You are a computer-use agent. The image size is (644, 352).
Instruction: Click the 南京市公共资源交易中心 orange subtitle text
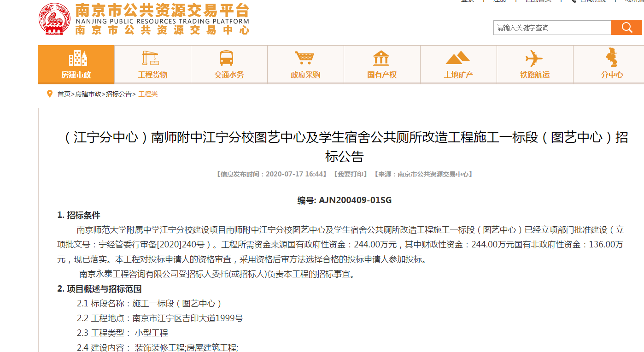tap(162, 30)
